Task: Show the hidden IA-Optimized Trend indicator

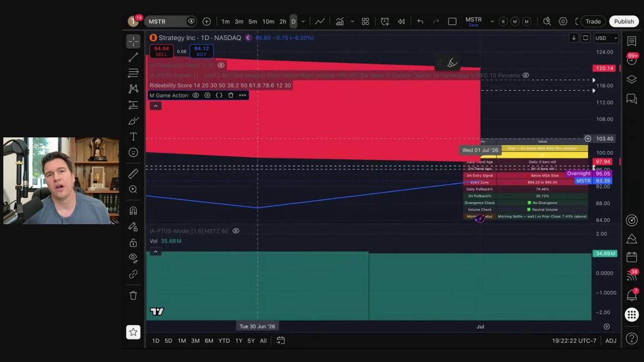Action: pyautogui.click(x=221, y=65)
